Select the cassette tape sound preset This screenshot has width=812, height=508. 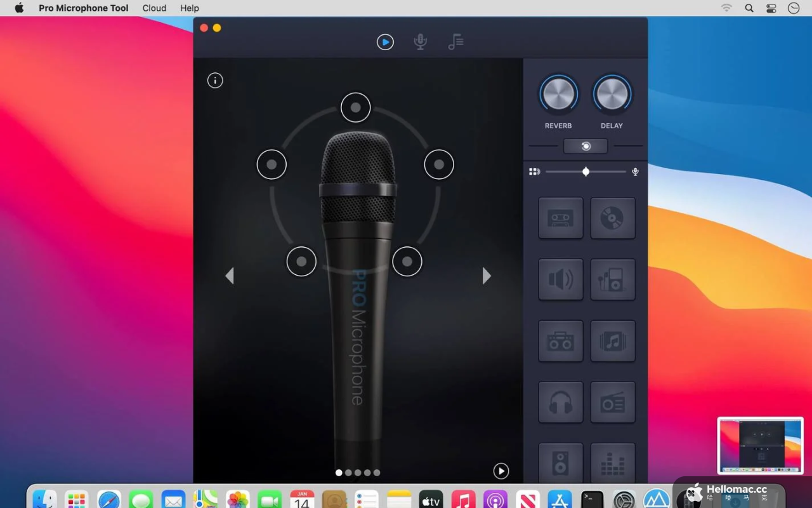click(x=561, y=218)
